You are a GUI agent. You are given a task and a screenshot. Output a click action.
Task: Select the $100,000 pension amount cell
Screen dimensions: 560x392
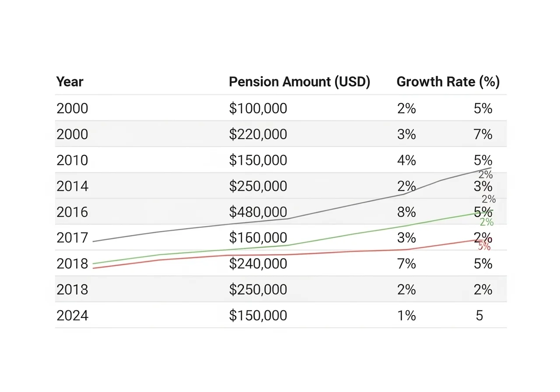pos(258,108)
